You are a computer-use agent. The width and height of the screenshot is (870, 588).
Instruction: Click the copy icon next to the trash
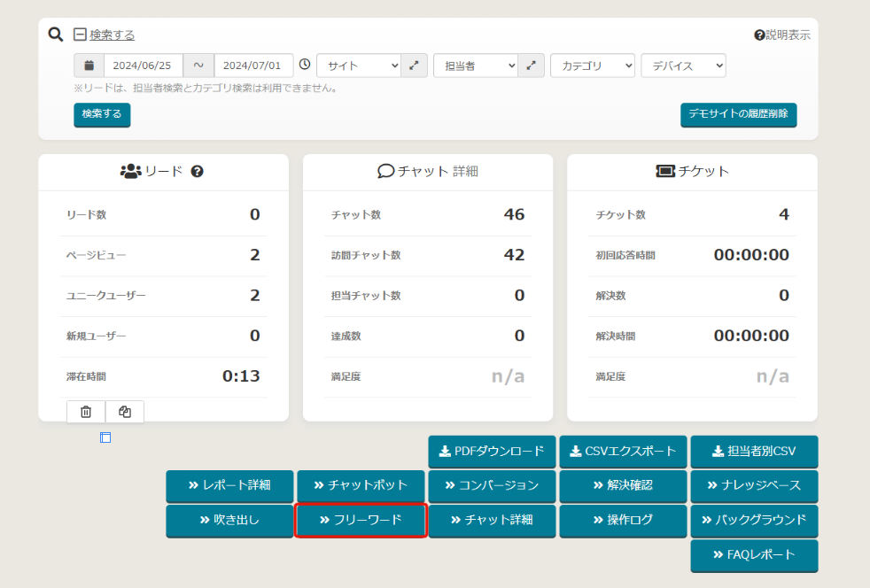tap(125, 412)
